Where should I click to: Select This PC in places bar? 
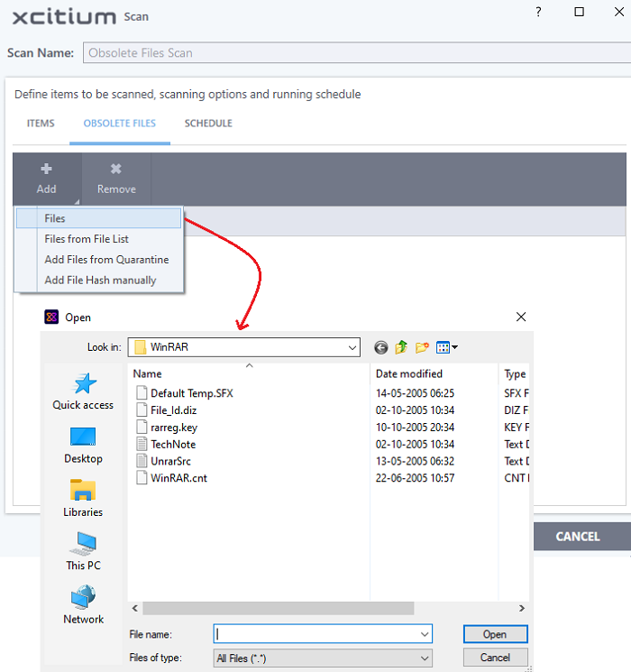click(83, 551)
